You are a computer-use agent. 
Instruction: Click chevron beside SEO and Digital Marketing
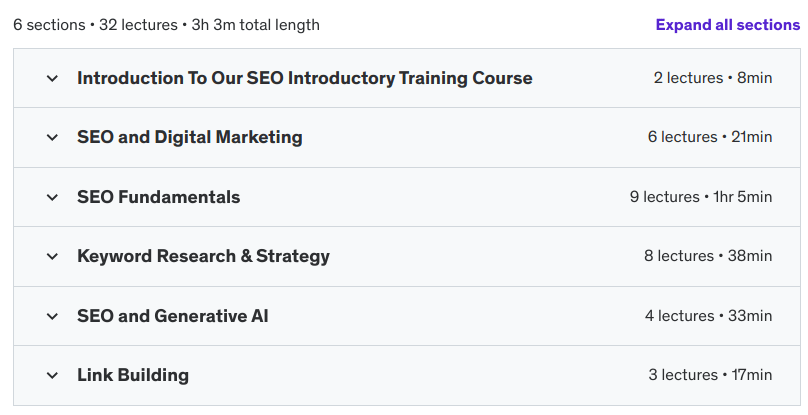click(x=52, y=138)
